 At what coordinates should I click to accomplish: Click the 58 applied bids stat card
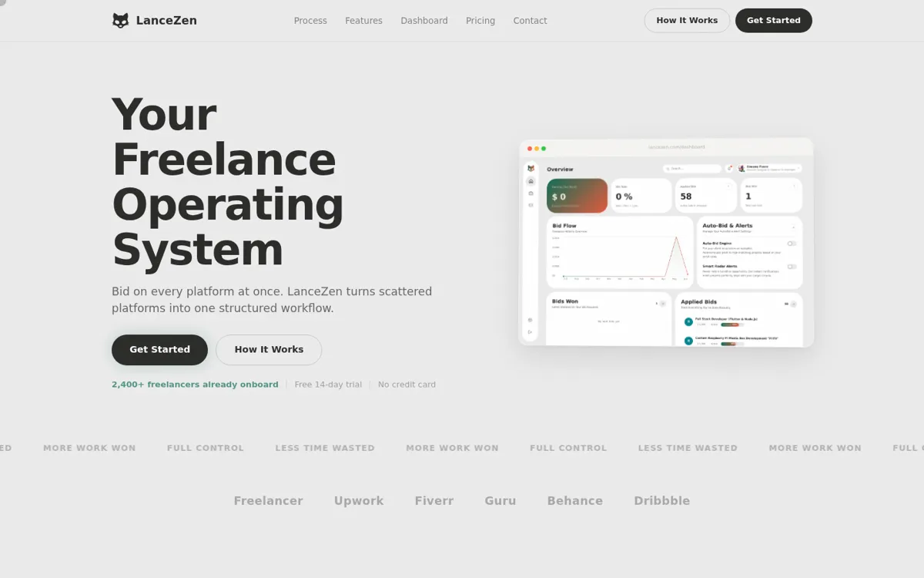tap(706, 196)
